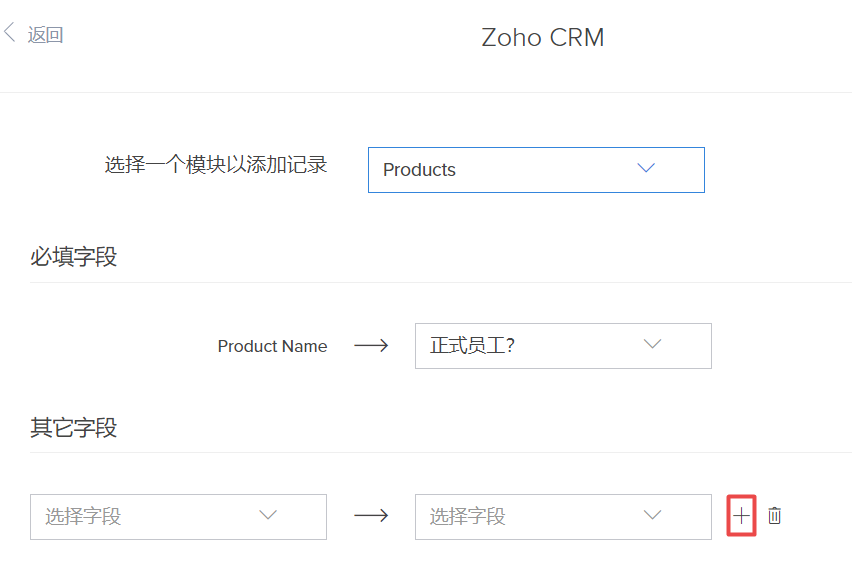Click the back chevron arrow icon

(10, 34)
